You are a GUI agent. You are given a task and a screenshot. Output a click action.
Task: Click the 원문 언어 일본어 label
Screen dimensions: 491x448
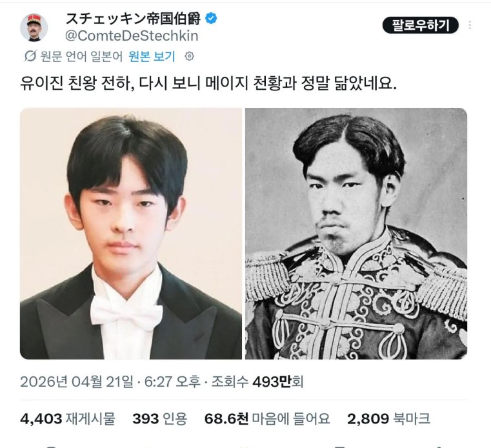pos(81,56)
